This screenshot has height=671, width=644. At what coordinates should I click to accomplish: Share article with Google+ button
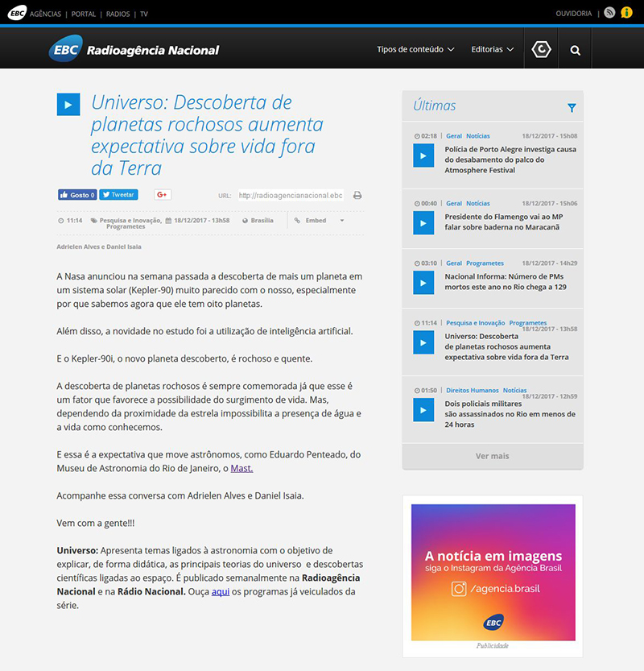(162, 195)
